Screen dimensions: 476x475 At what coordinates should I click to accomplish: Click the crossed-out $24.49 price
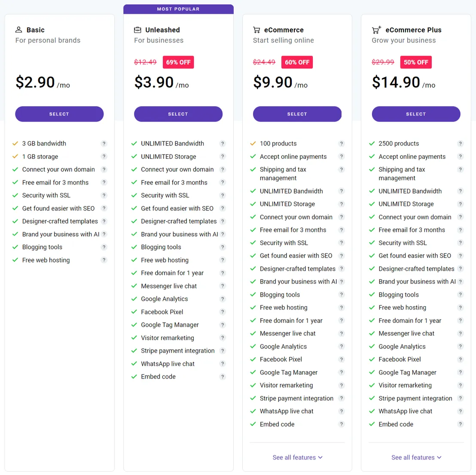click(264, 62)
